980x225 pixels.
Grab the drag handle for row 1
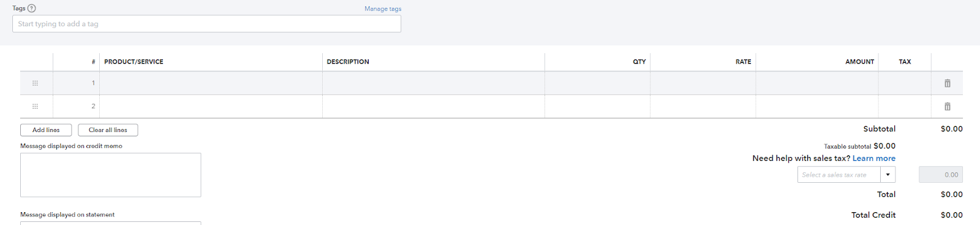35,83
